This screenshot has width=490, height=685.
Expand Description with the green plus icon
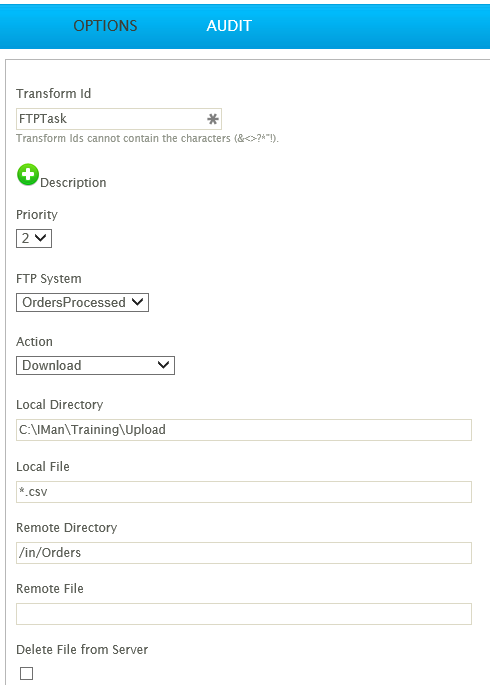(28, 175)
